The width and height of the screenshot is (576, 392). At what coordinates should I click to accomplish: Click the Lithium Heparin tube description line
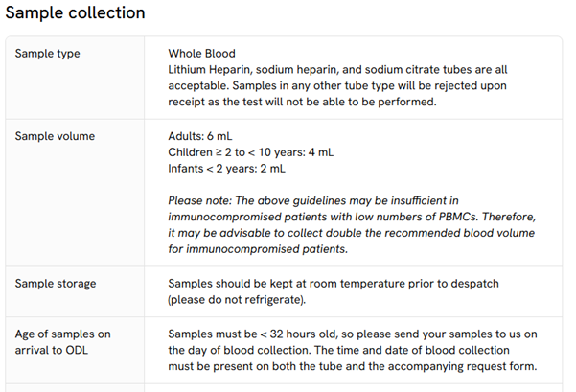click(337, 69)
